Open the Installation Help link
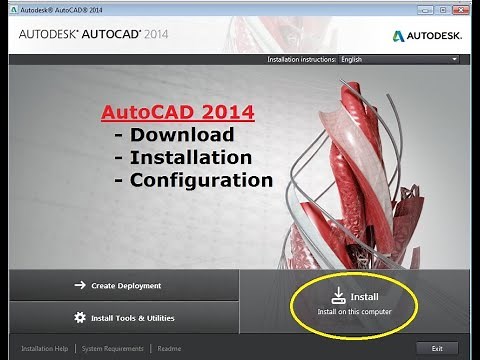Viewport: 480px width, 360px height. coord(45,349)
